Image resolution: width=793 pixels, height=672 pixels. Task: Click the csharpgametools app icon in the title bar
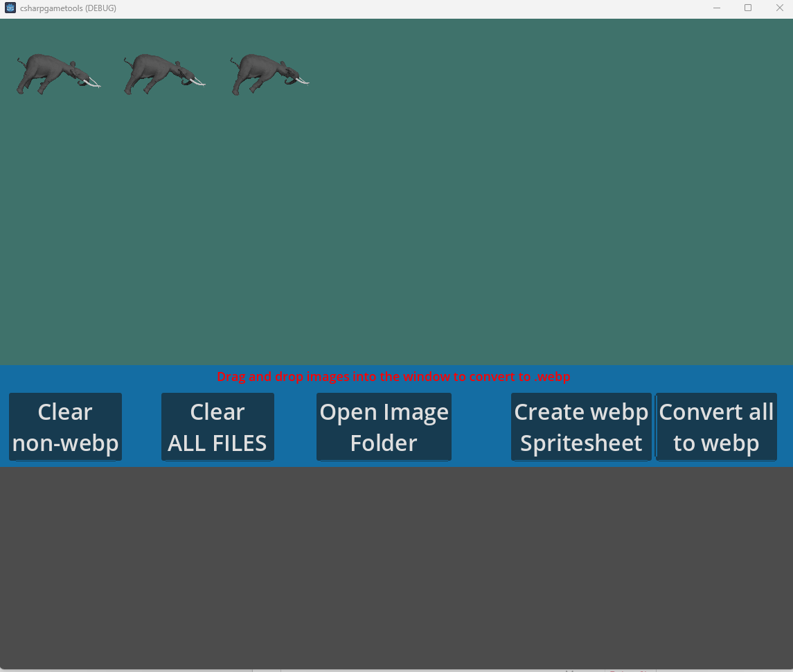pyautogui.click(x=10, y=8)
